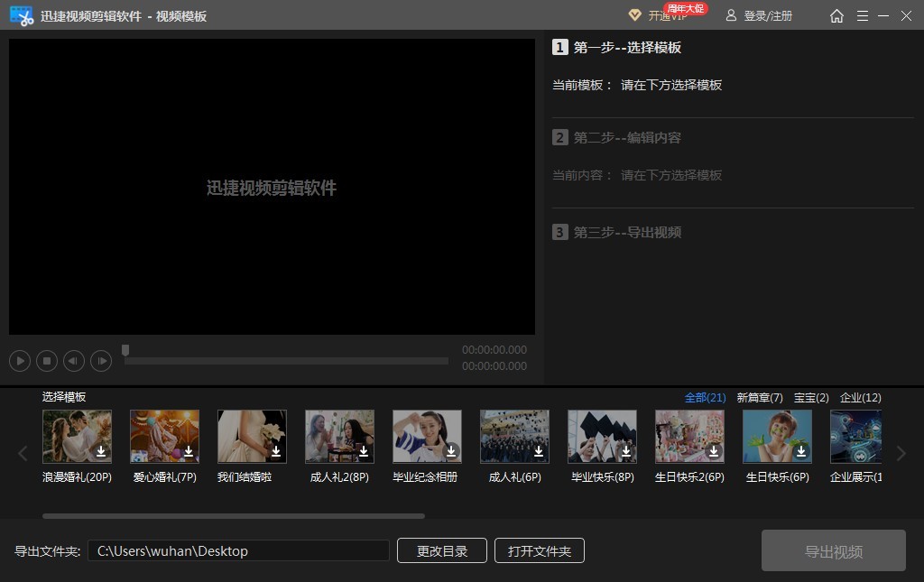Download the 毕业纪念相册 template

tap(452, 451)
